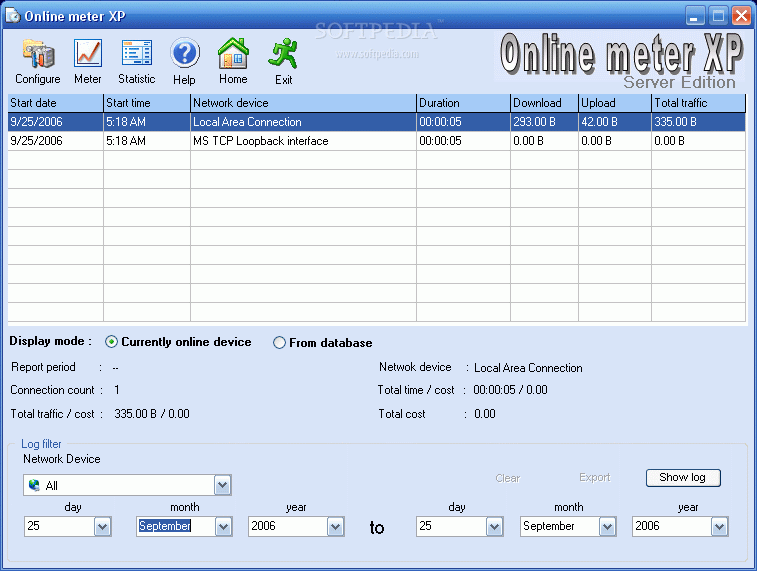Select the Local Area Connection row
Viewport: 757px width, 571px height.
coord(377,122)
